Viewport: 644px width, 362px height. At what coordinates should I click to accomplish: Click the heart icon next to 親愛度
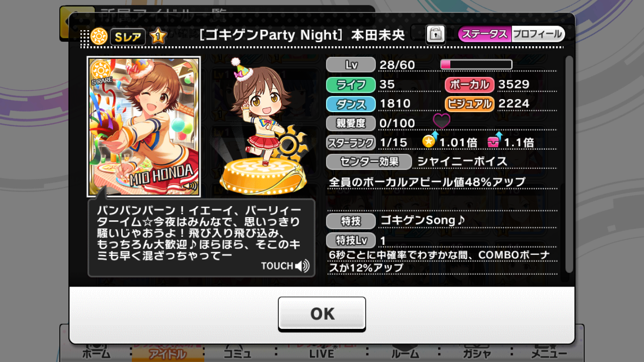click(441, 122)
